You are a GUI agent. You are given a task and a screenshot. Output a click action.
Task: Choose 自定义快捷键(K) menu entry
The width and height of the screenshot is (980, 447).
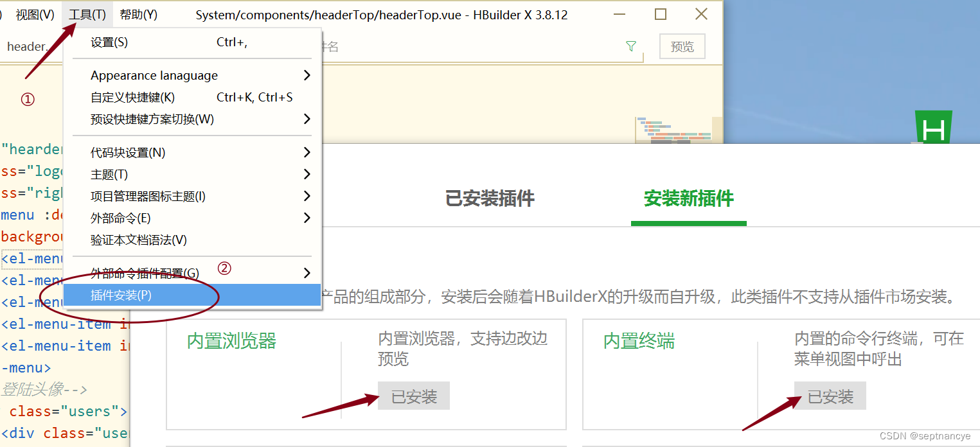(192, 97)
